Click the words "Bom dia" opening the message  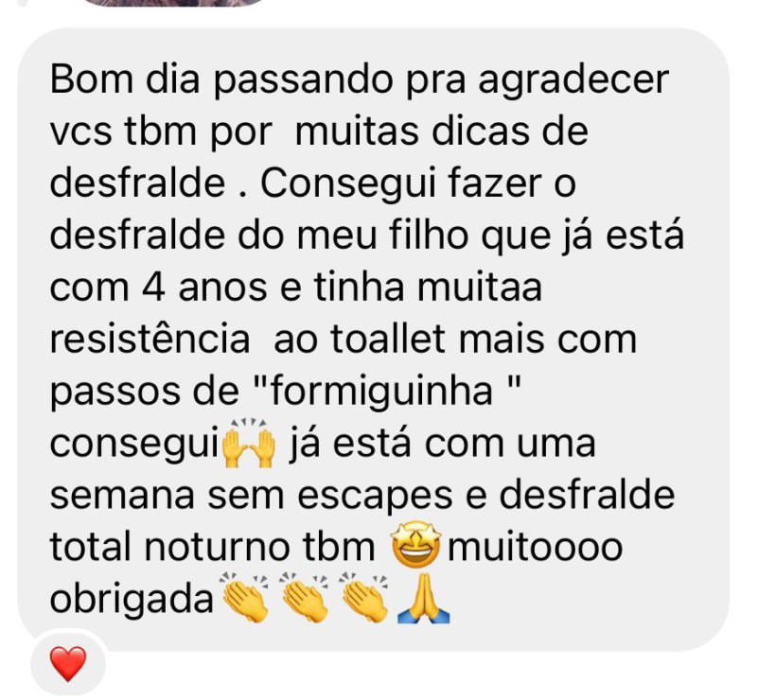click(x=125, y=79)
